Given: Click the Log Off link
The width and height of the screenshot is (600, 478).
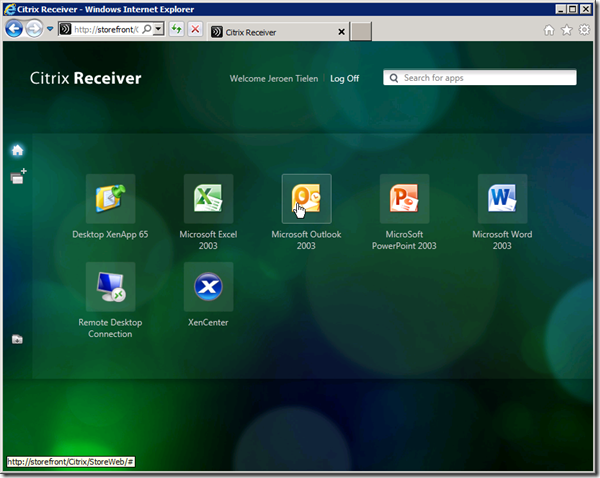Looking at the screenshot, I should click(344, 78).
